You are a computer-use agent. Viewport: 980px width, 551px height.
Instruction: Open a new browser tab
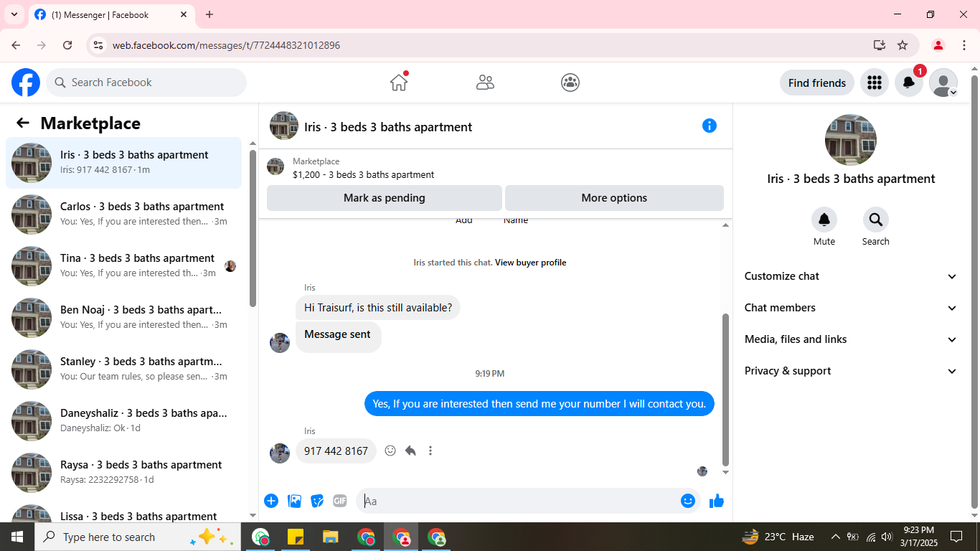pos(209,14)
